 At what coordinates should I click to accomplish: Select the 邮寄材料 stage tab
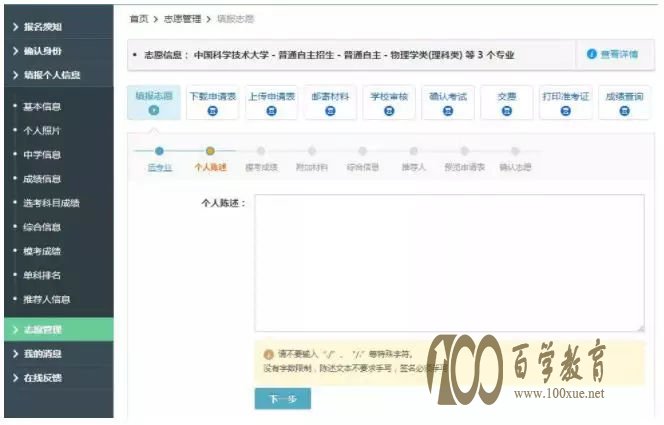330,102
